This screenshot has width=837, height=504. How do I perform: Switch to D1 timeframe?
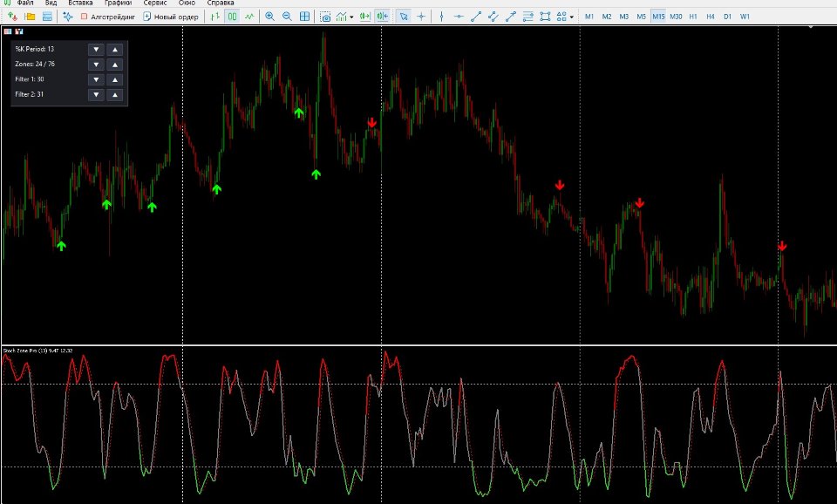pyautogui.click(x=727, y=17)
